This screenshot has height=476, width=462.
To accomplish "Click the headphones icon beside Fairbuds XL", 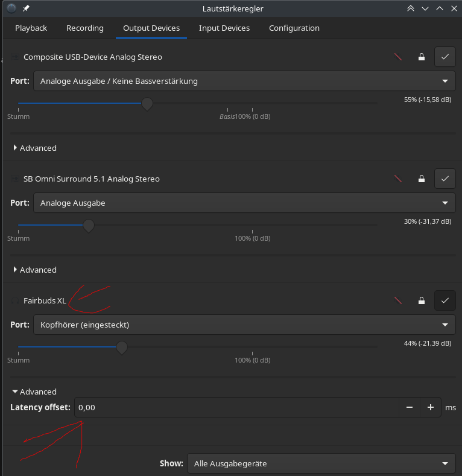I will pyautogui.click(x=15, y=300).
